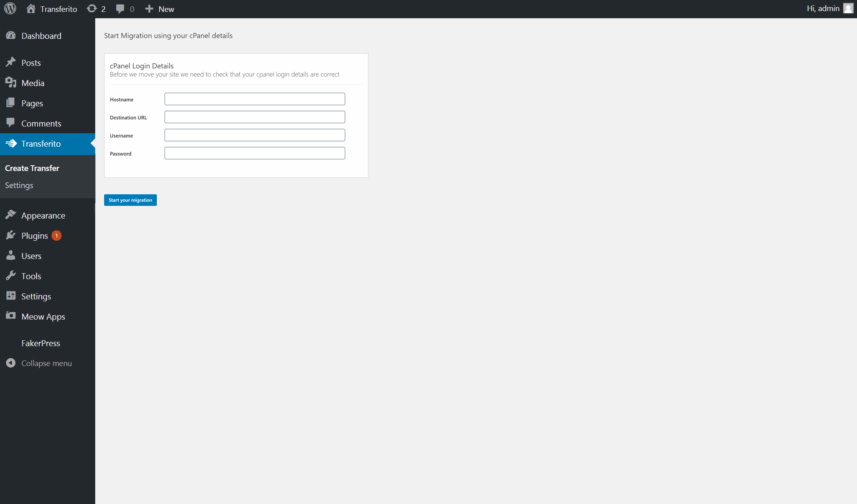This screenshot has height=504, width=857.
Task: Click the FakerPress menu item
Action: (x=40, y=343)
